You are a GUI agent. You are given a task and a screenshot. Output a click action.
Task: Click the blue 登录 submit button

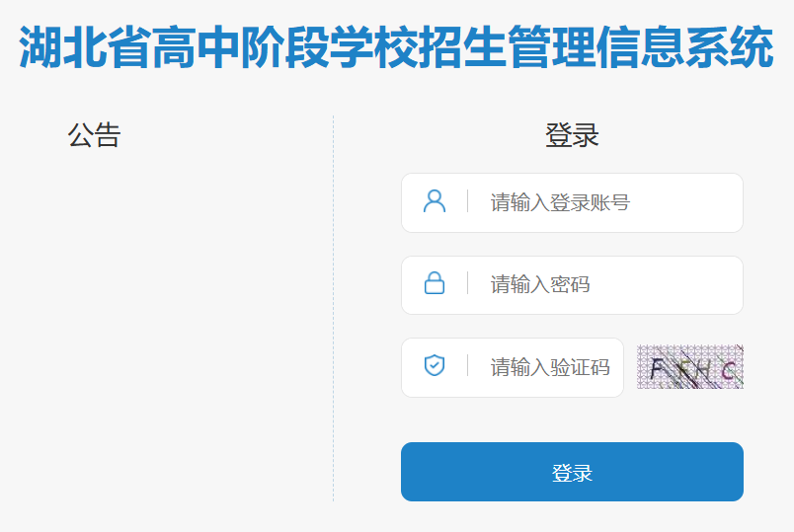click(572, 472)
